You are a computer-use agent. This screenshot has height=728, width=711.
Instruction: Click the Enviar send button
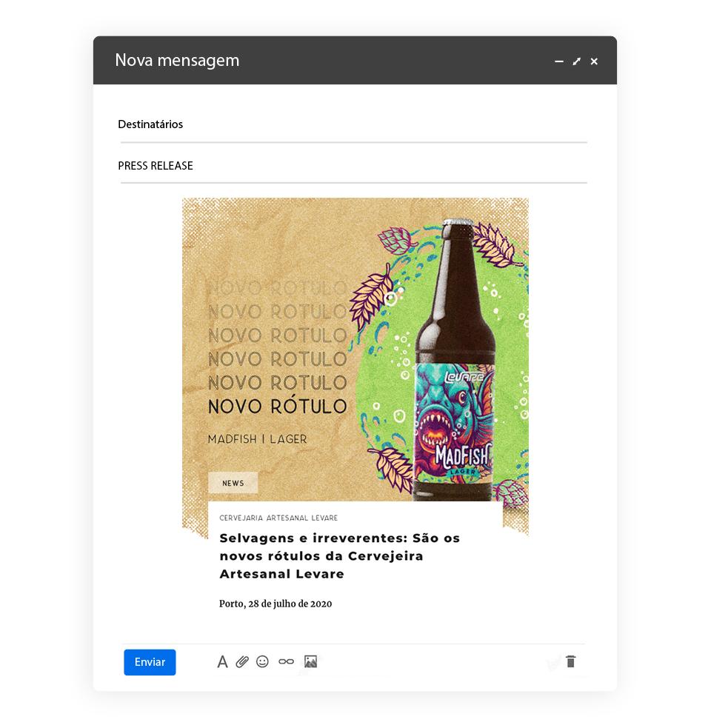pos(150,661)
